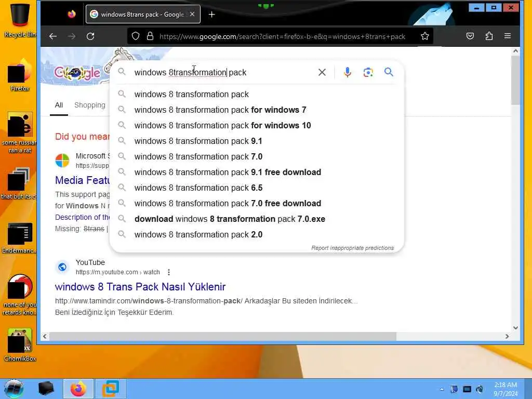
Task: Click the horizontal scrollbar thumb
Action: pos(222,336)
